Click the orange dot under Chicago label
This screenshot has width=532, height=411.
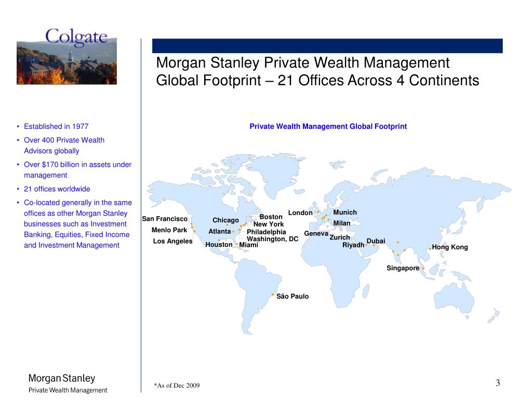coord(228,224)
